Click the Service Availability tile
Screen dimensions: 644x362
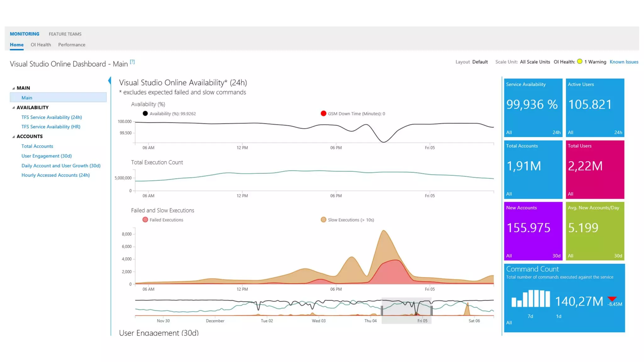pyautogui.click(x=533, y=108)
